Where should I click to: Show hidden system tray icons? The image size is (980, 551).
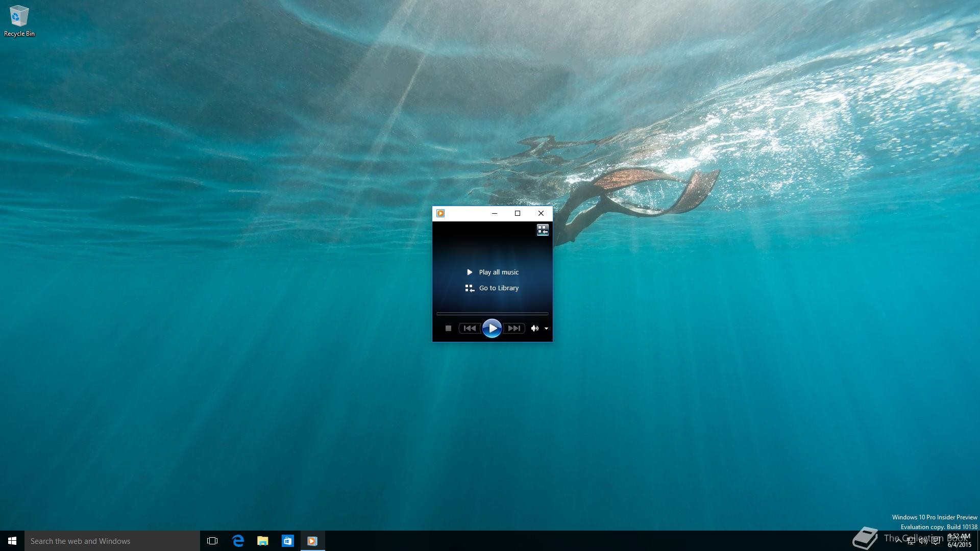click(x=898, y=541)
